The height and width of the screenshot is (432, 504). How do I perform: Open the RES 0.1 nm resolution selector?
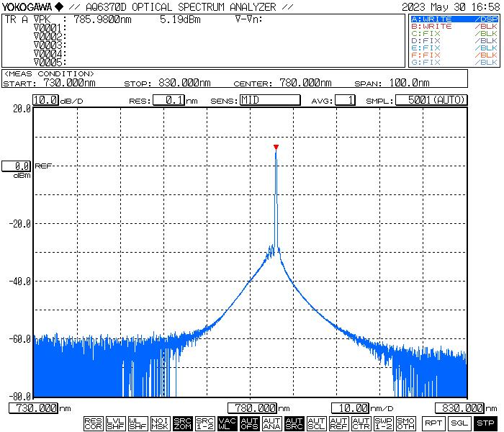pos(168,100)
